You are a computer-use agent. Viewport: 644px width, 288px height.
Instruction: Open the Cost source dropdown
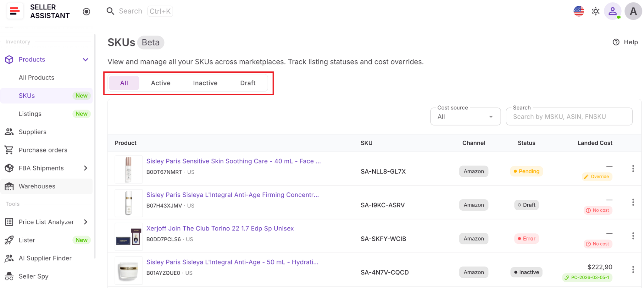pos(465,117)
